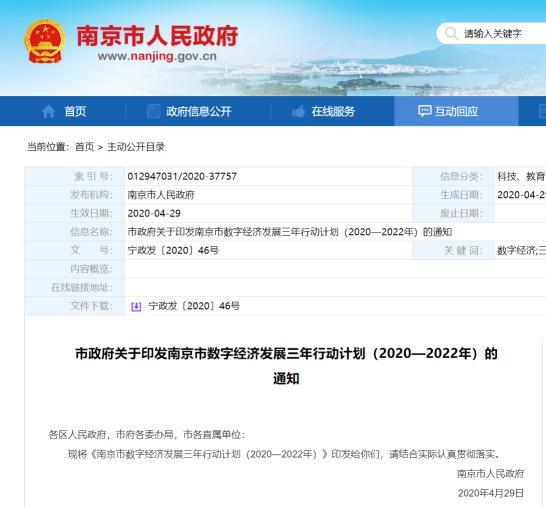Click the 首页 breadcrumb link
The image size is (546, 507).
(85, 147)
